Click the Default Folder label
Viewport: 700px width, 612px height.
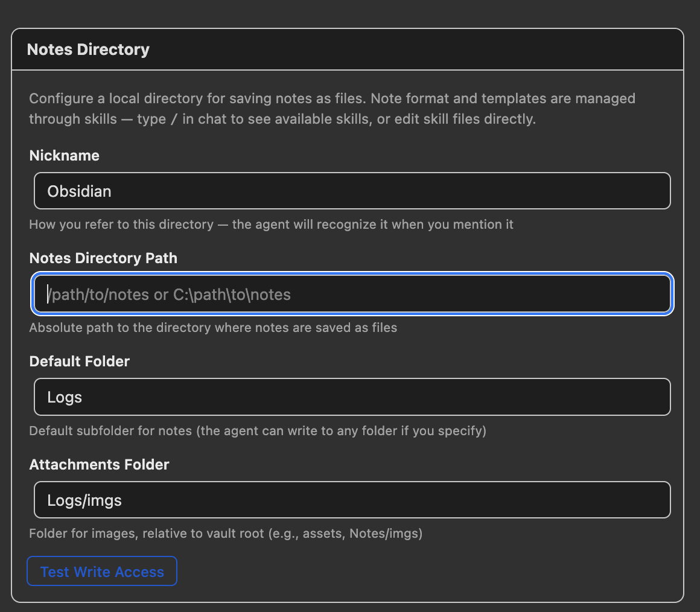79,362
